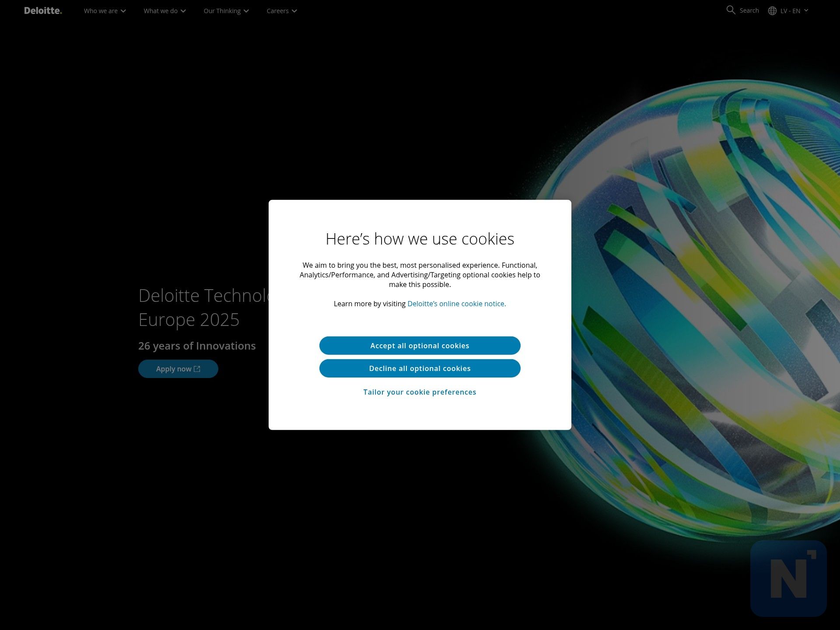Screen dimensions: 840x630
Task: Click the Deloitte logo
Action: 43,10
